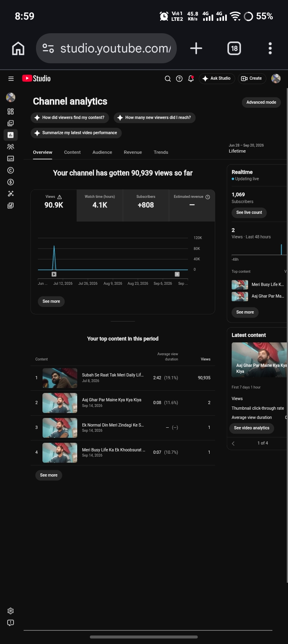Screen dimensions: 288x644
Task: Open Send feedback sidebar icon
Action: tap(11, 623)
